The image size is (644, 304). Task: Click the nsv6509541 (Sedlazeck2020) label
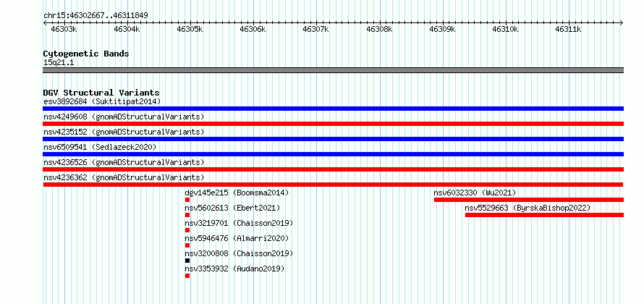(100, 147)
